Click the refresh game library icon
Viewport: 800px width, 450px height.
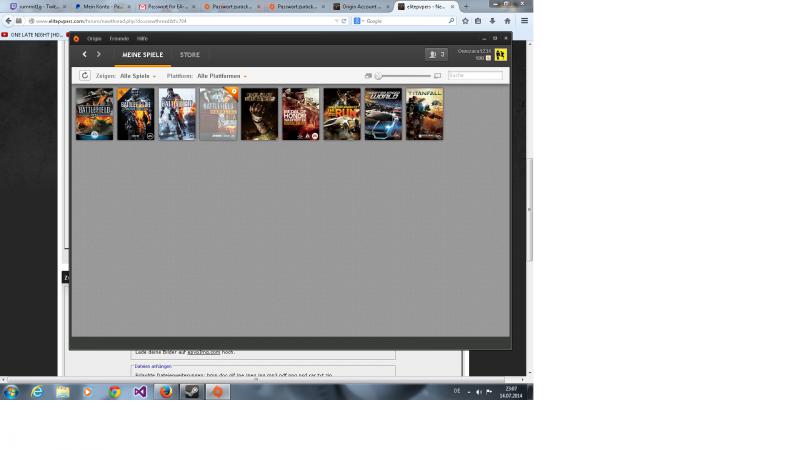tap(85, 75)
